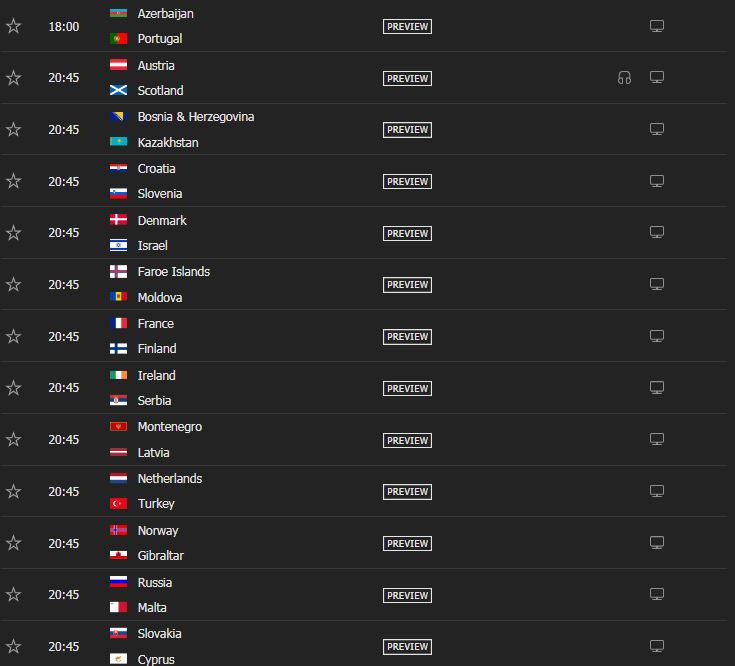Click TV broadcast icon for Croatia vs Slovenia
This screenshot has width=735, height=666.
click(x=657, y=181)
